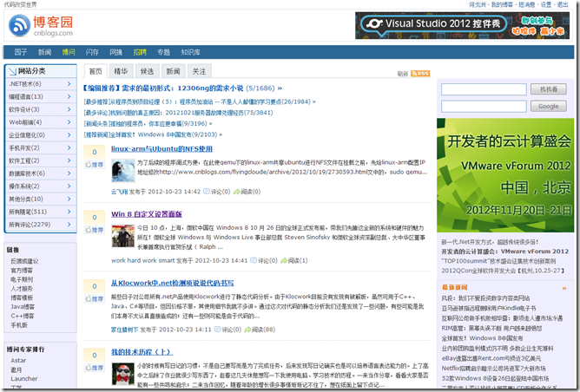Open author avatar of linux-arm post
Screen dimensions: 580x392
click(123, 171)
